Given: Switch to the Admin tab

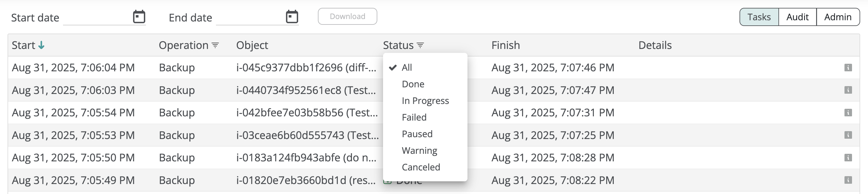Looking at the screenshot, I should pyautogui.click(x=838, y=17).
